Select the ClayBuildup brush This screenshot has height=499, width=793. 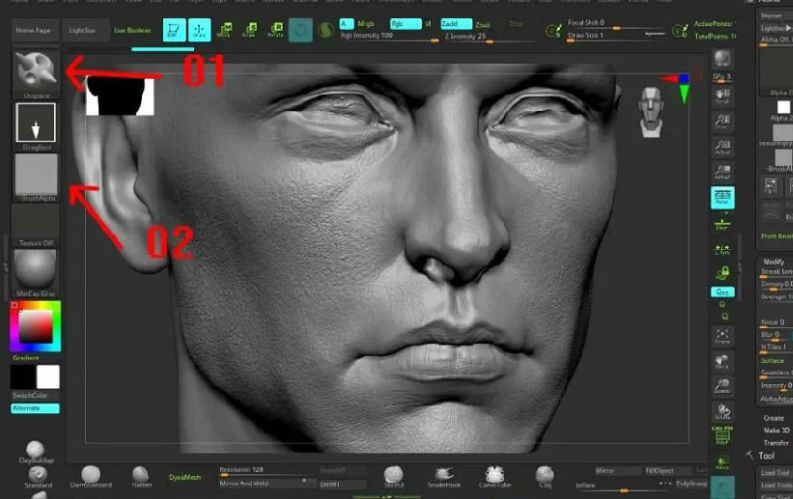click(36, 452)
